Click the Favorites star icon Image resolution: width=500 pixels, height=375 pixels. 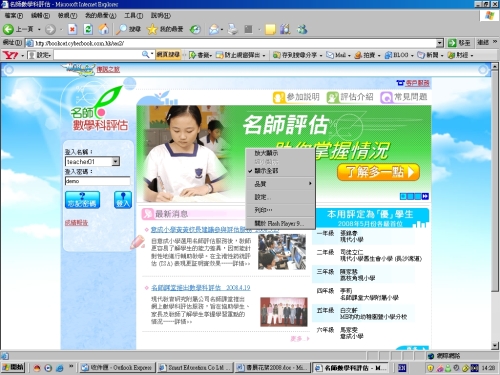pyautogui.click(x=152, y=29)
